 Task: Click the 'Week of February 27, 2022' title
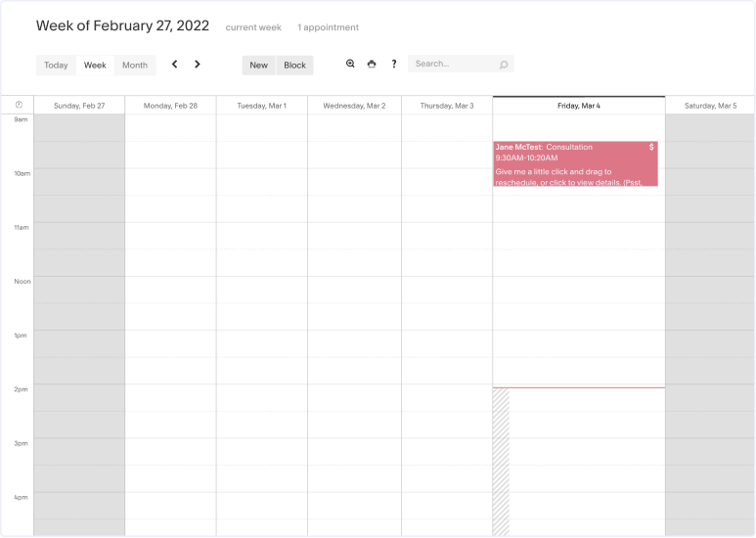point(122,25)
